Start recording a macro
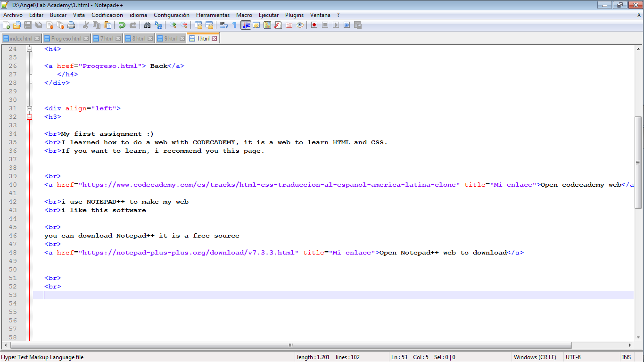The height and width of the screenshot is (362, 644). pos(314,25)
